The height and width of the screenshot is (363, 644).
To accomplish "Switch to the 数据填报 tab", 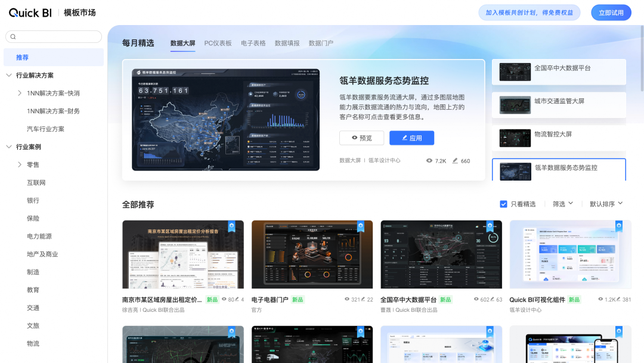I will pos(287,43).
